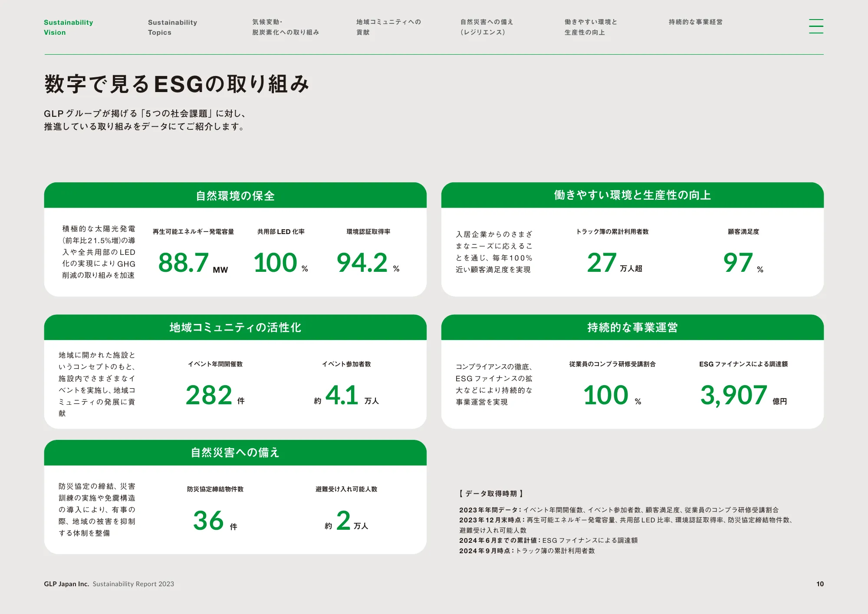Click the 数字で見るESGの取り組み heading

pos(177,84)
